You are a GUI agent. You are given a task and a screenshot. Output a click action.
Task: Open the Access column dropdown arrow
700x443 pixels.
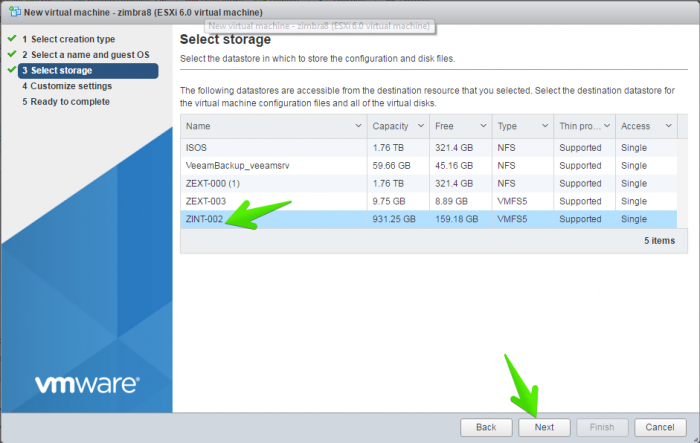coord(668,126)
